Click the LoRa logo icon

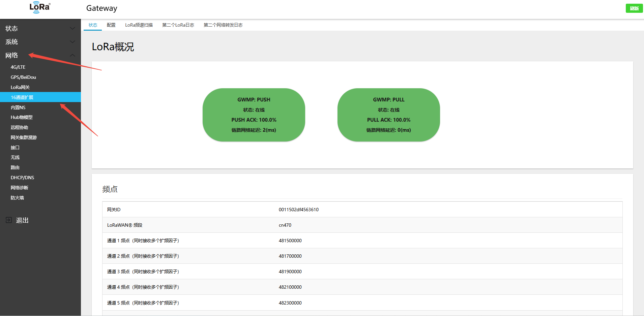click(x=40, y=7)
